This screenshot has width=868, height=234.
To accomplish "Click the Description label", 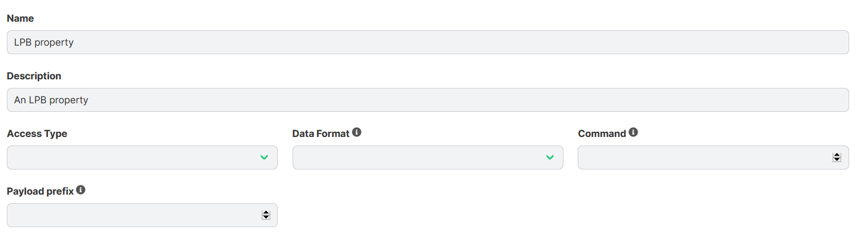I will [34, 76].
